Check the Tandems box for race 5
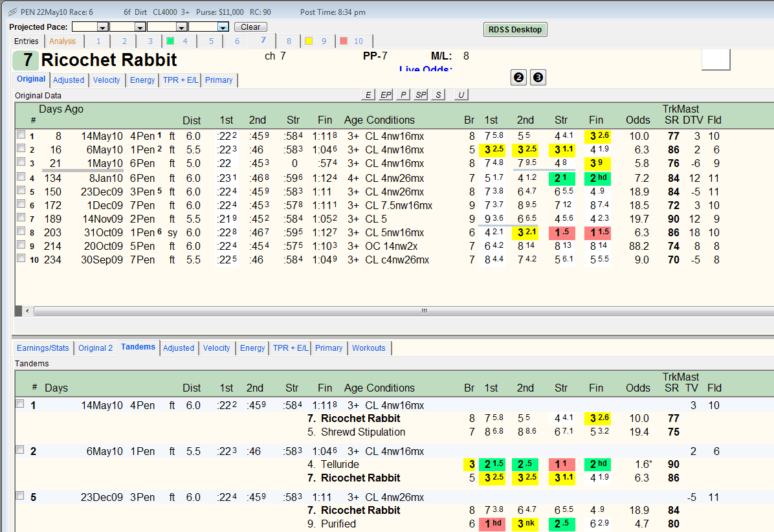Screen dimensions: 774x532 (20, 496)
